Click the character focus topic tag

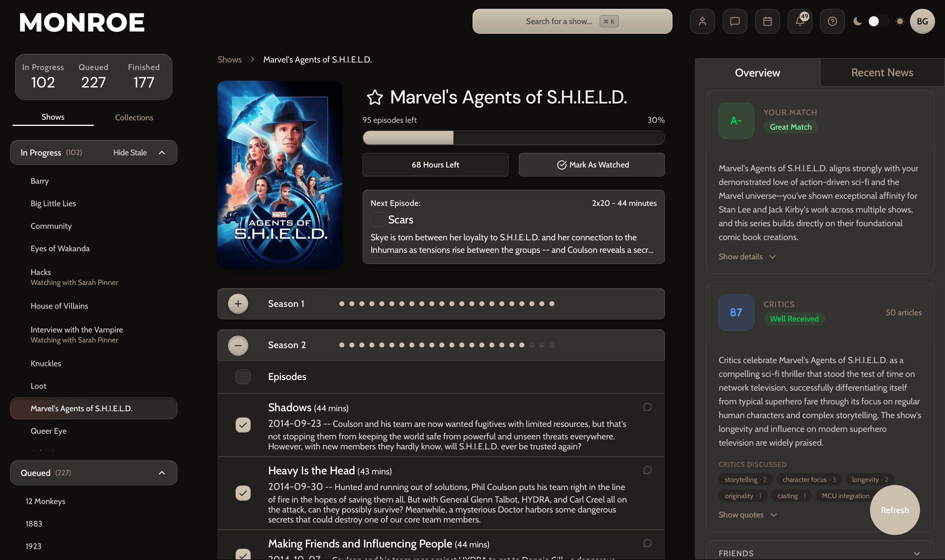pyautogui.click(x=809, y=479)
